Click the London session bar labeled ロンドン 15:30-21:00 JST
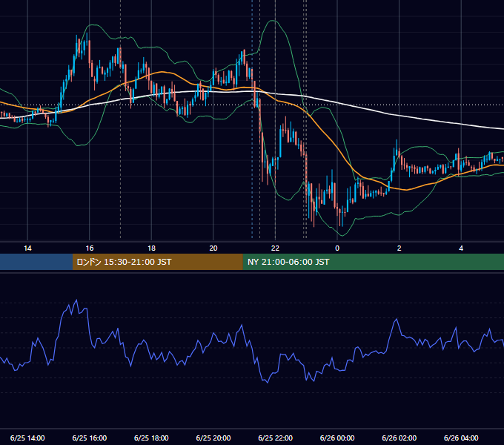This screenshot has width=504, height=445. (157, 262)
